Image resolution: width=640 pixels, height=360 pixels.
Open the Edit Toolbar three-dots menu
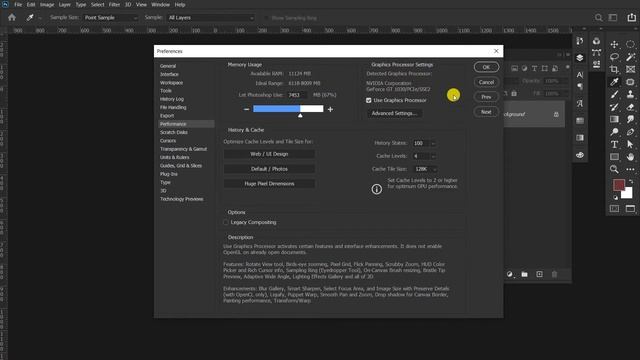pos(630,169)
